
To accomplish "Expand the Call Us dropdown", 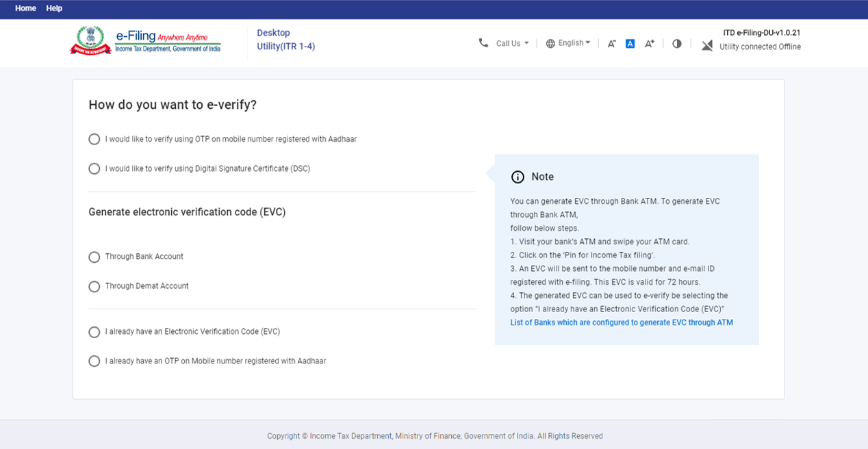I will [x=512, y=43].
